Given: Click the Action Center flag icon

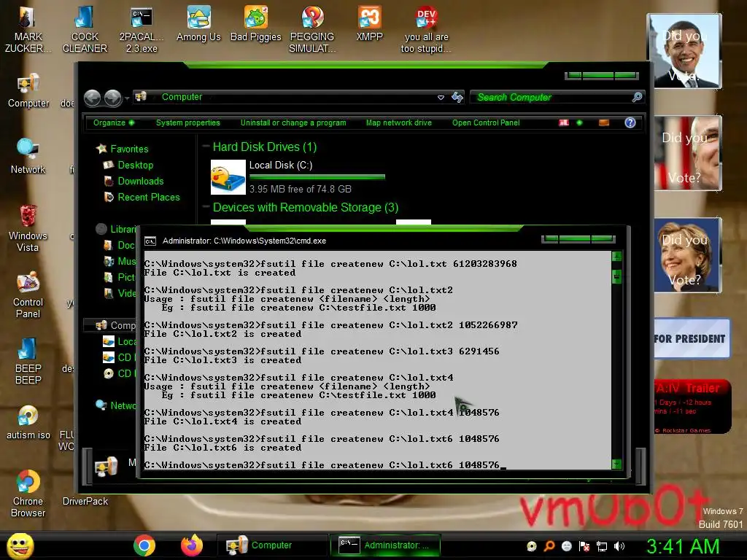Looking at the screenshot, I should pyautogui.click(x=584, y=546).
